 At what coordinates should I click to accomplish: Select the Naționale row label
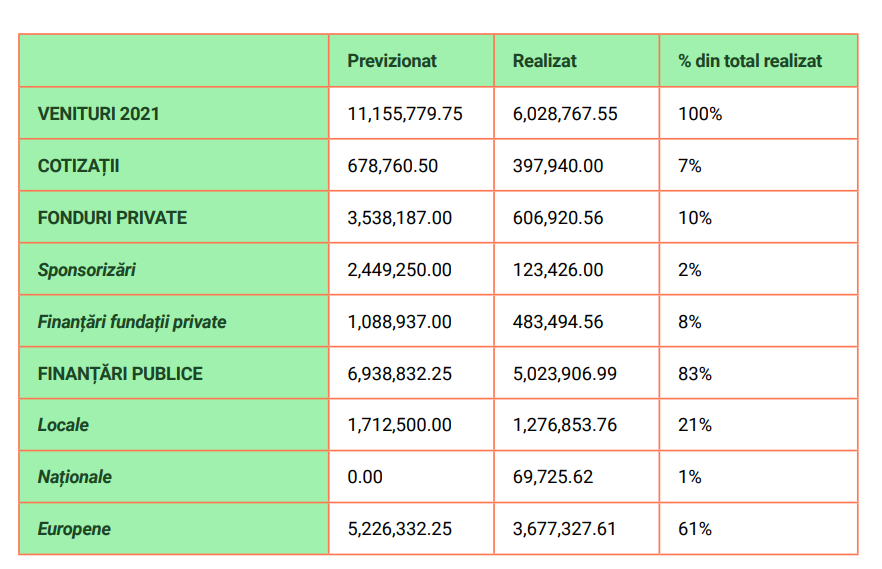(75, 477)
